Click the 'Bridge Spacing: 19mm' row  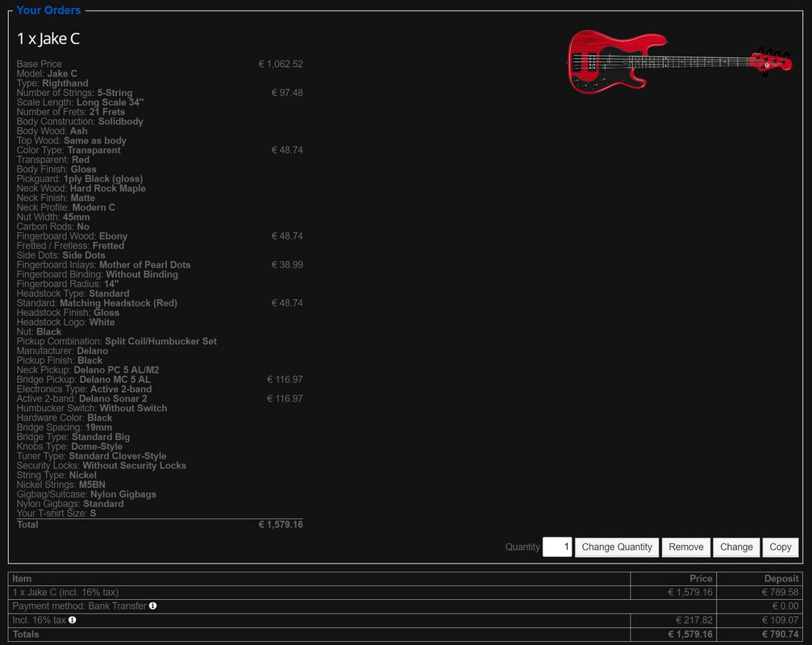coord(65,427)
